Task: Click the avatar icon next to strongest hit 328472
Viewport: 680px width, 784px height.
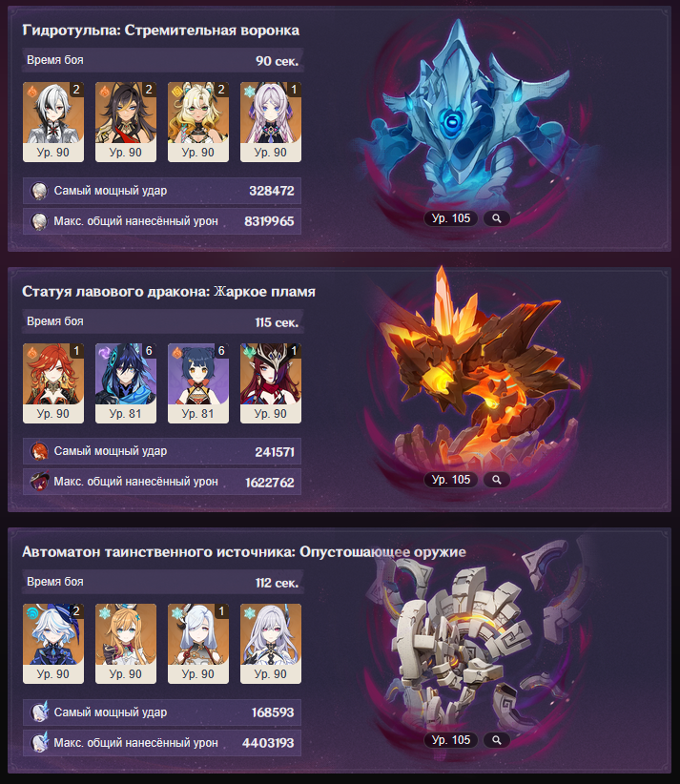Action: click(39, 191)
